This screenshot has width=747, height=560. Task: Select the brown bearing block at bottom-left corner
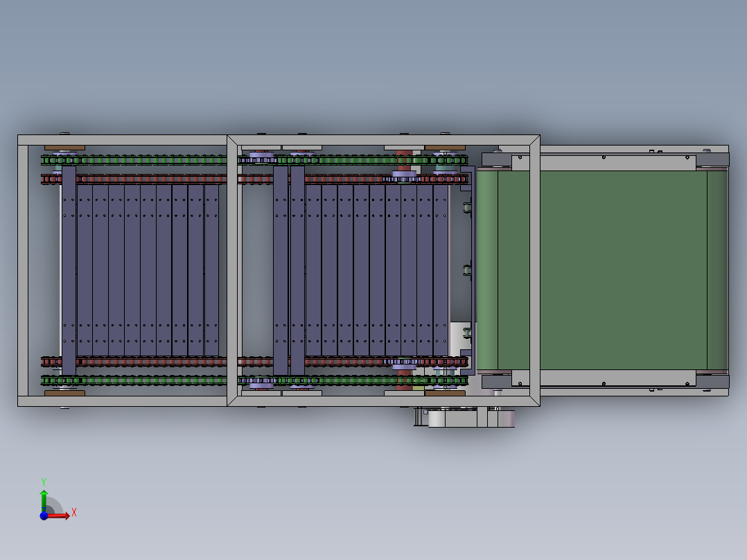click(x=64, y=393)
